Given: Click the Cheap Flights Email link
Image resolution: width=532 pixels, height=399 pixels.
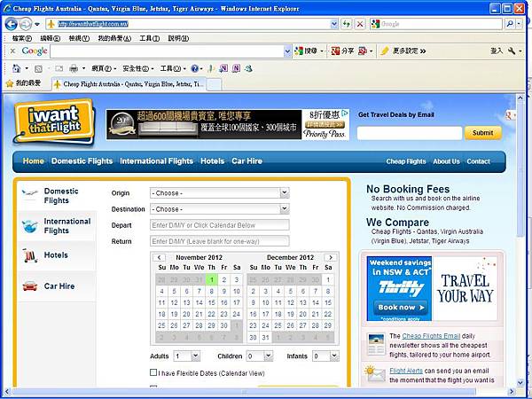Looking at the screenshot, I should (x=431, y=336).
